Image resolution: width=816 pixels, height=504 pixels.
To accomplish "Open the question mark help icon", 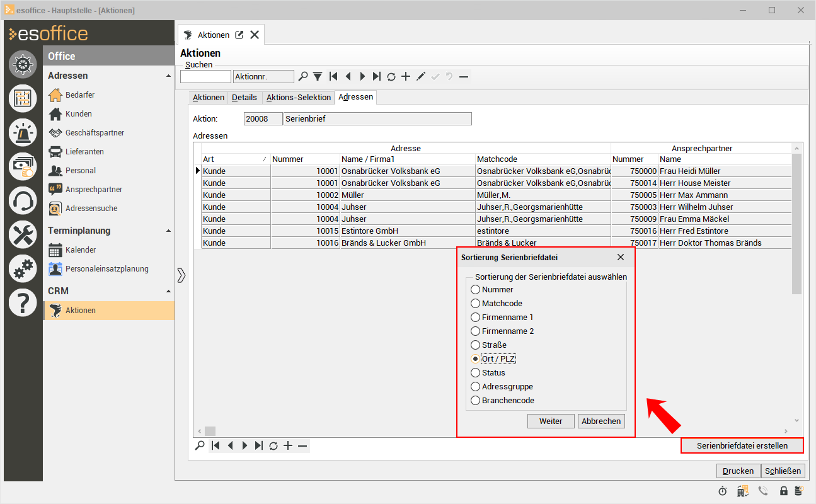I will (23, 302).
